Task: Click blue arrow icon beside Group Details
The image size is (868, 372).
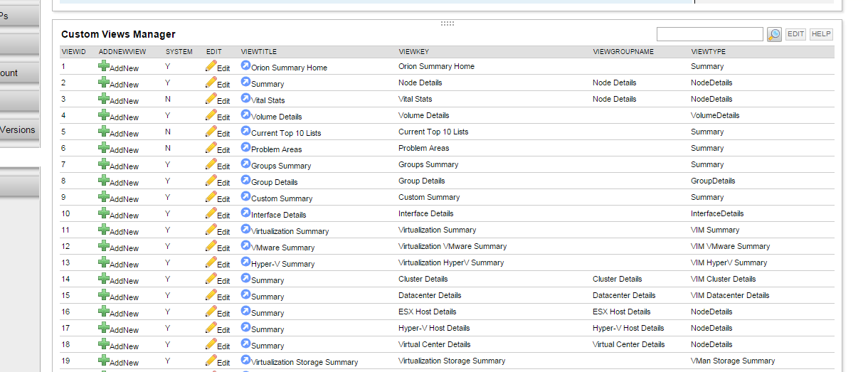Action: point(246,180)
